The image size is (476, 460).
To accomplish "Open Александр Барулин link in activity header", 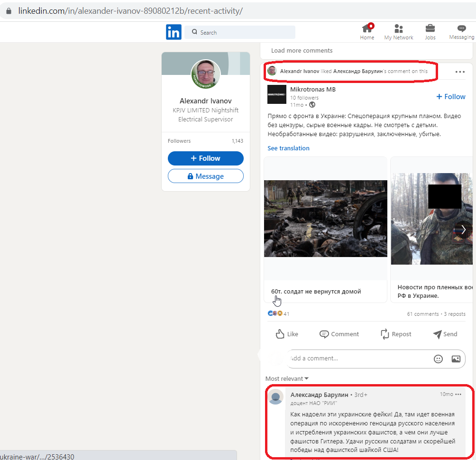I will (357, 71).
